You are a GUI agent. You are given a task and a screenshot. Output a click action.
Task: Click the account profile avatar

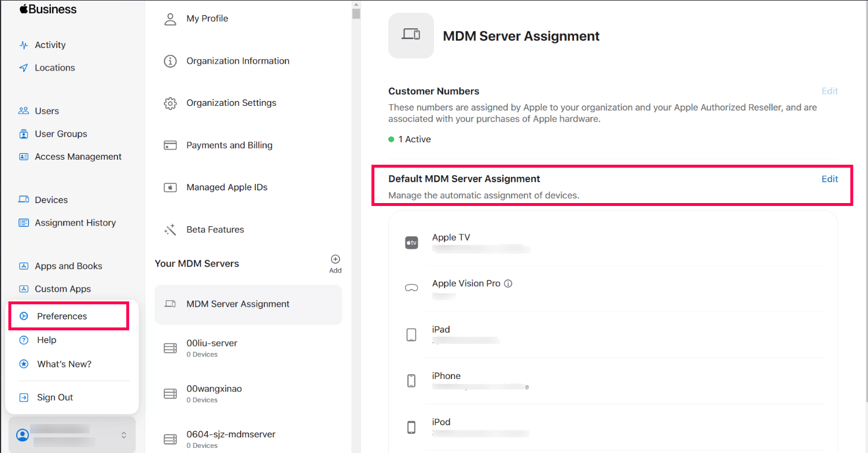click(x=23, y=435)
